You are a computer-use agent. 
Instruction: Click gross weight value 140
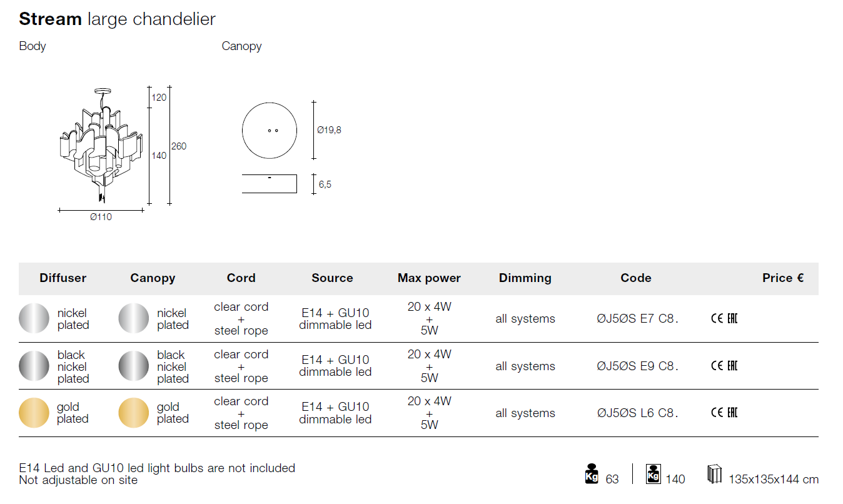click(x=675, y=480)
